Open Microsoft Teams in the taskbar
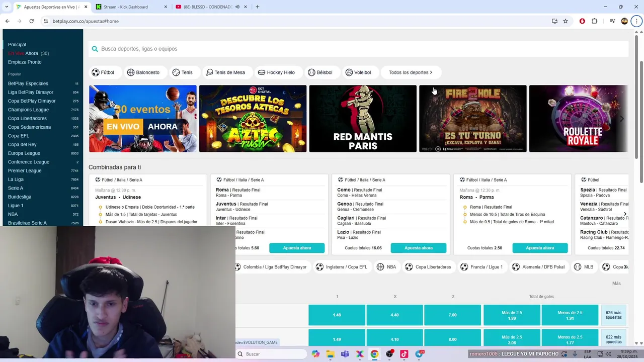The width and height of the screenshot is (644, 362). point(345,354)
